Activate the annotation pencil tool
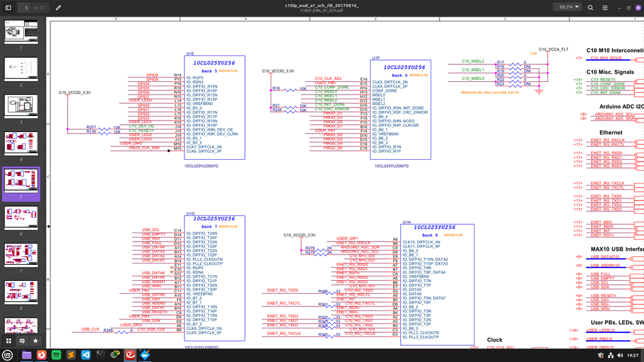 (x=58, y=8)
